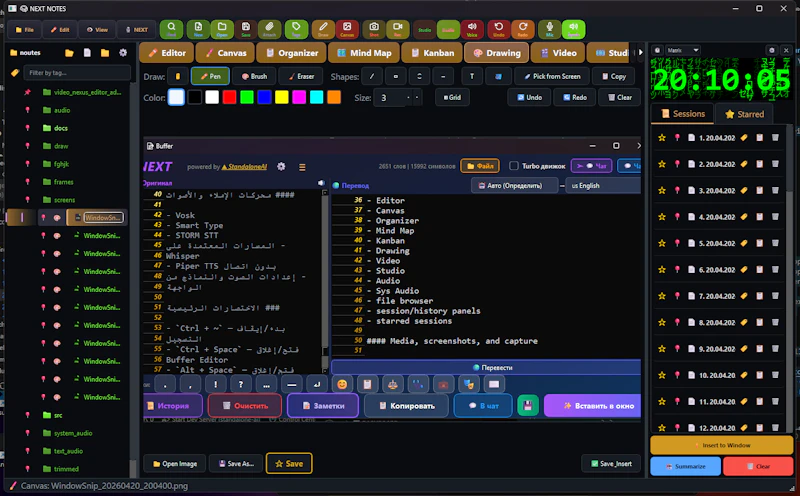
Task: Click the Voice speaker toolbar icon
Action: click(x=472, y=29)
